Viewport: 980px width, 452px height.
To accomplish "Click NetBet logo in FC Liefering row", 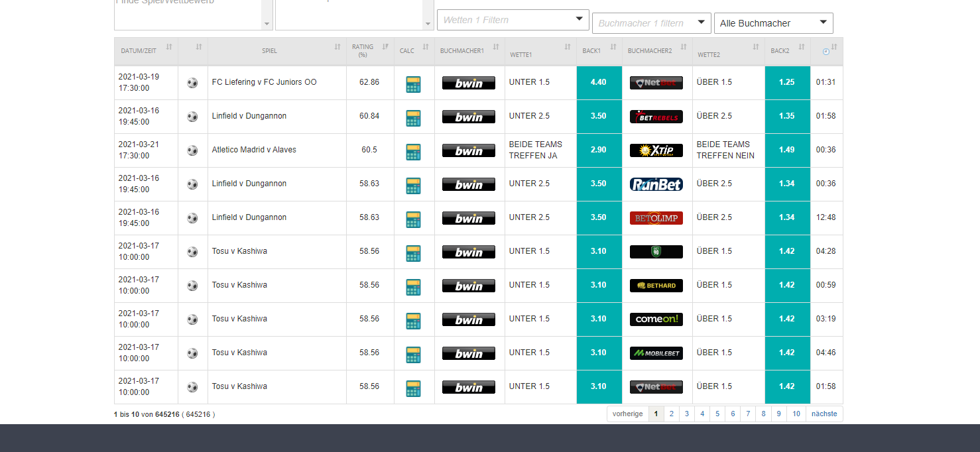I will 656,83.
